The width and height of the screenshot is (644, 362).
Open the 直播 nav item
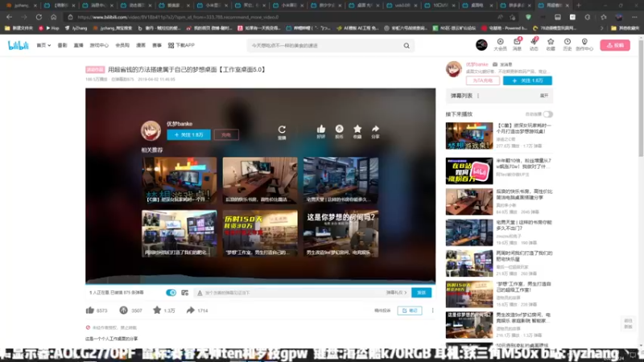78,45
